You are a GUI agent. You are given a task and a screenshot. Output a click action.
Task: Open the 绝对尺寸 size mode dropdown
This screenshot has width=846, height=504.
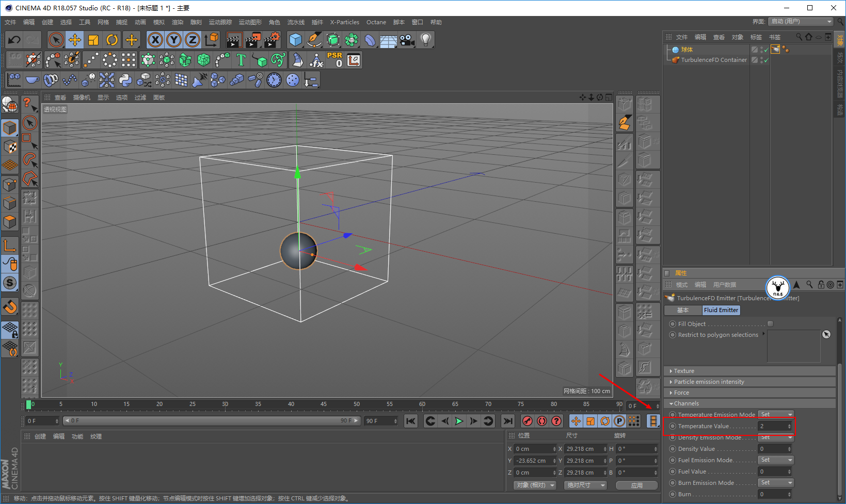(585, 485)
